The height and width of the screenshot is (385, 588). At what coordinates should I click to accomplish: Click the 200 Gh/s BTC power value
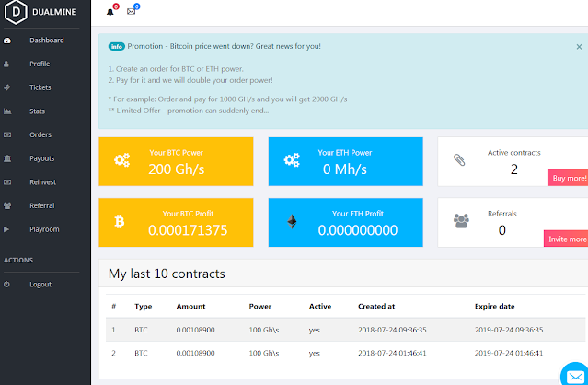click(177, 169)
